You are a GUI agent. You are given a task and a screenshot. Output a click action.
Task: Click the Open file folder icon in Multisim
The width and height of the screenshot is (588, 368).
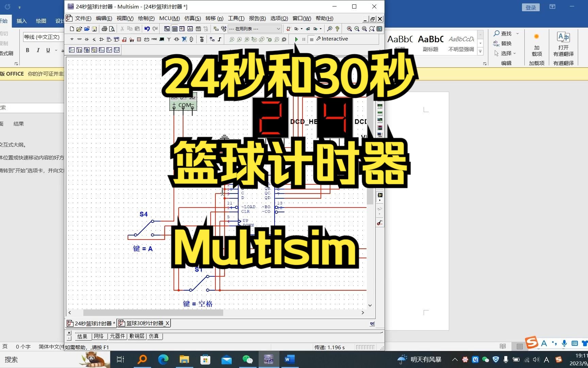79,29
